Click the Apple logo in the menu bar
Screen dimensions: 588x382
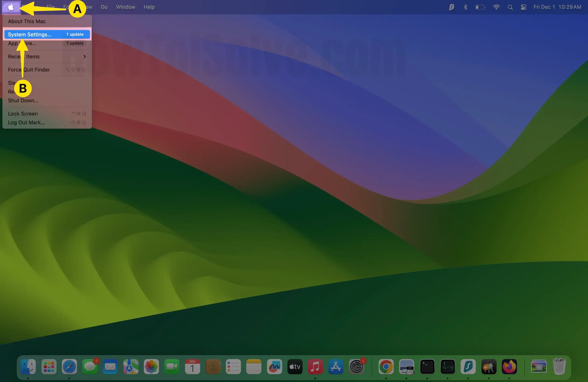coord(11,7)
